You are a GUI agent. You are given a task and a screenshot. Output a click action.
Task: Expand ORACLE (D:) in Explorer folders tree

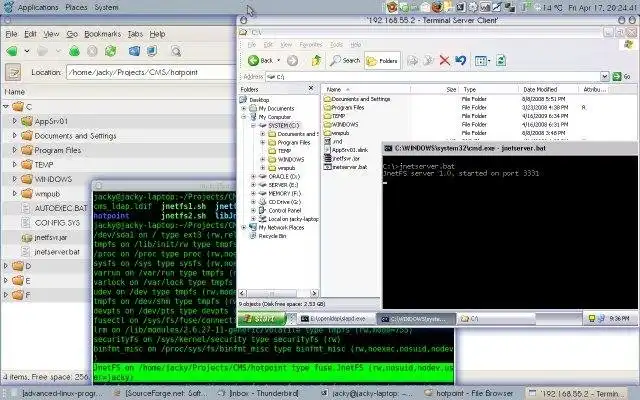click(x=253, y=176)
